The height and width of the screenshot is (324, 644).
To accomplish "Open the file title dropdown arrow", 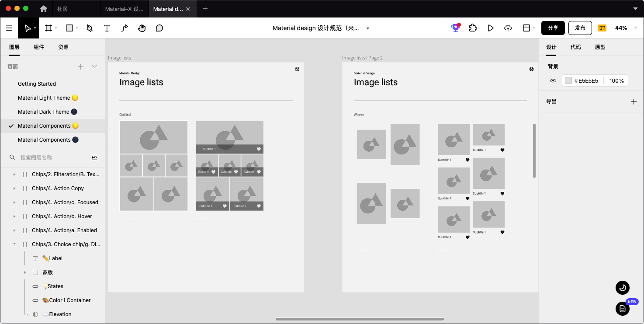I will [x=368, y=28].
